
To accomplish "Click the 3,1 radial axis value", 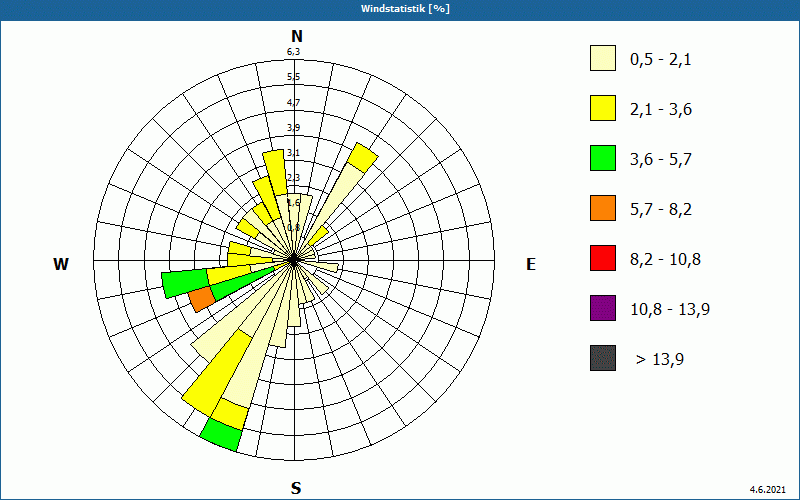I will pos(293,153).
